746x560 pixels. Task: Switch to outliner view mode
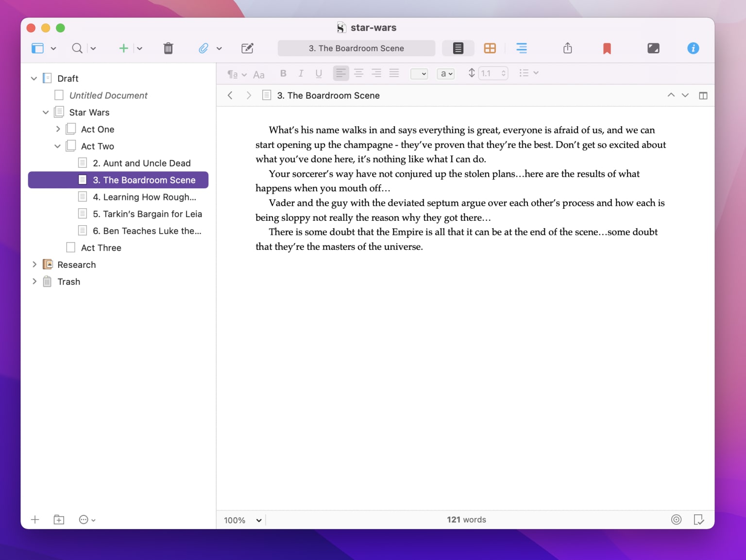pyautogui.click(x=522, y=48)
